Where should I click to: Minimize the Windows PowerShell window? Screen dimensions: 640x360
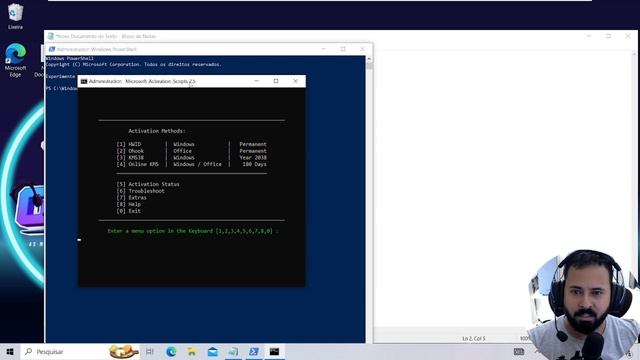[324, 49]
